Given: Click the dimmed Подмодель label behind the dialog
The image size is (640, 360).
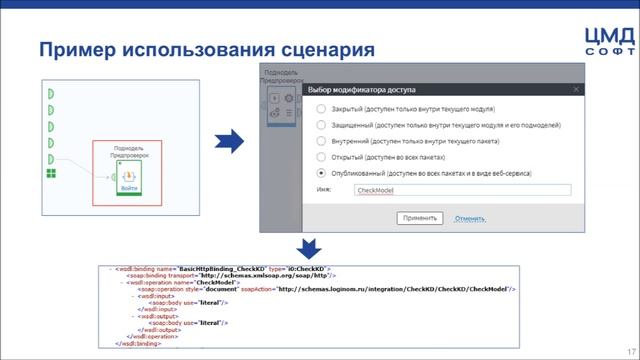Looking at the screenshot, I should coord(281,72).
